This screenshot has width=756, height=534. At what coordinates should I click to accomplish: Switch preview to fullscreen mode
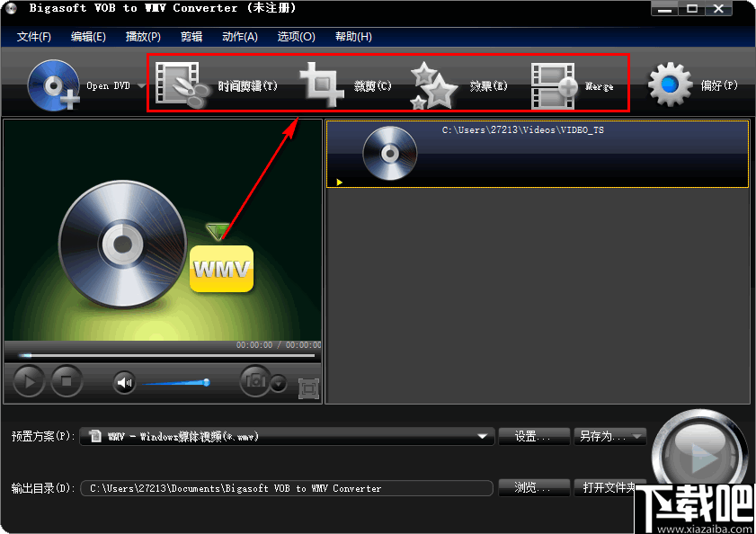308,386
